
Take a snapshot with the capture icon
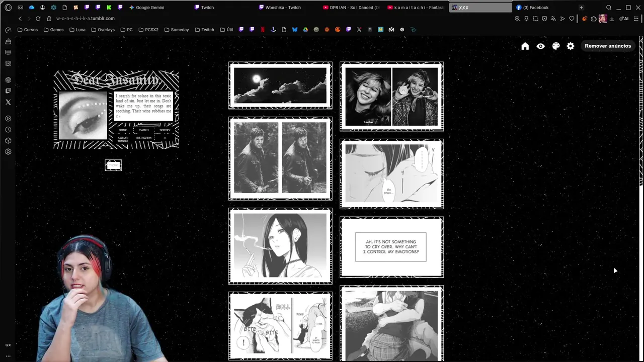535,19
